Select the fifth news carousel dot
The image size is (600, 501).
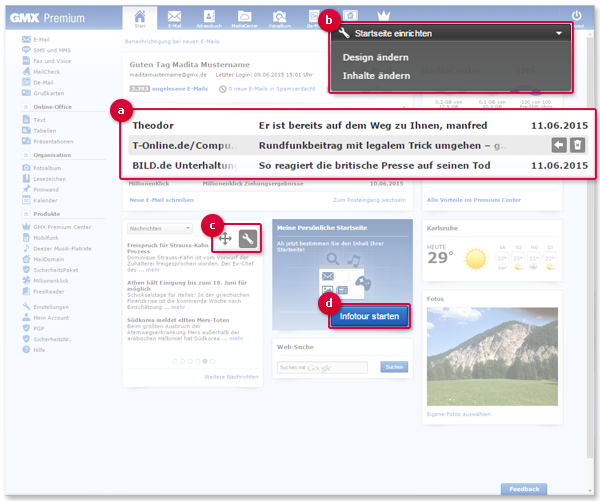pyautogui.click(x=205, y=361)
